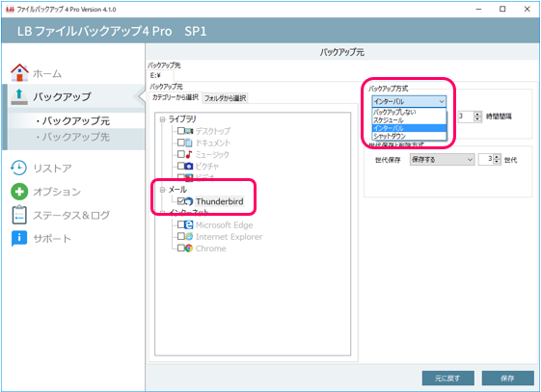Screen dimensions: 541x392
Task: Switch to フォルダから選択 tab
Action: tap(225, 98)
